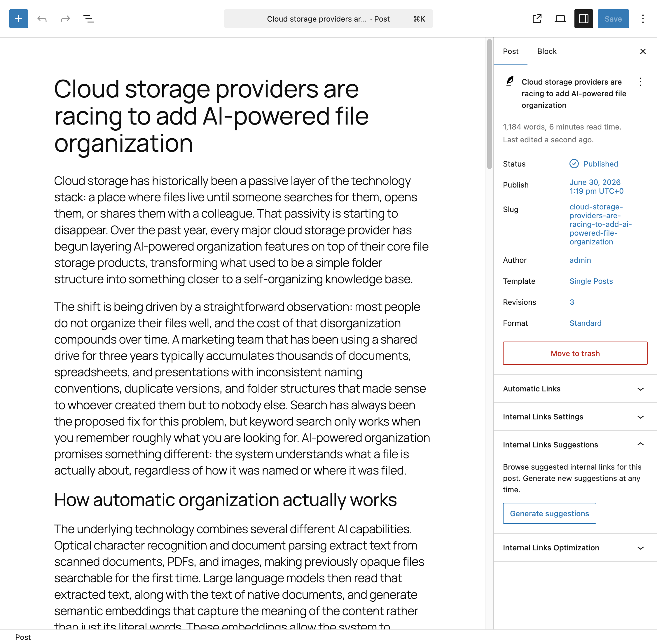Image resolution: width=657 pixels, height=644 pixels.
Task: Click the Move to trash button
Action: coord(575,353)
